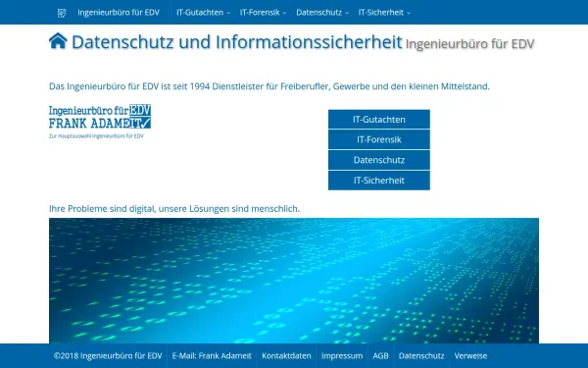Open Impressum in the footer
This screenshot has height=368, width=588.
(342, 355)
